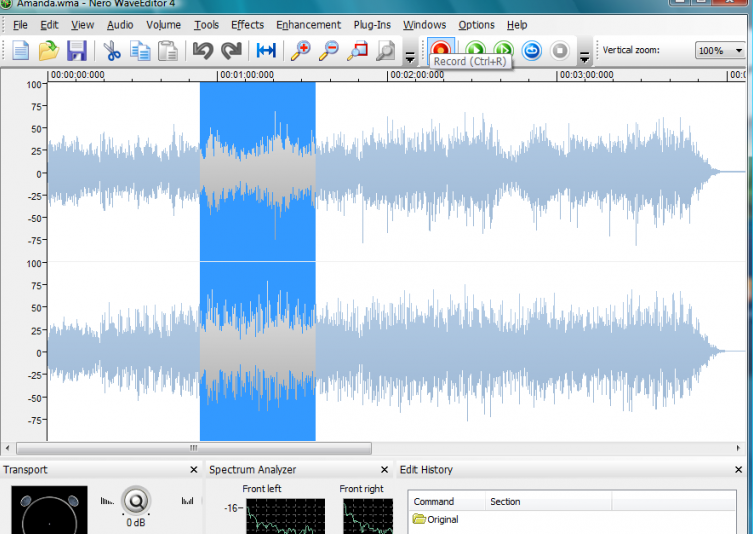Click the 00:02:00:000 timeline marker
The image size is (753, 534).
[416, 75]
